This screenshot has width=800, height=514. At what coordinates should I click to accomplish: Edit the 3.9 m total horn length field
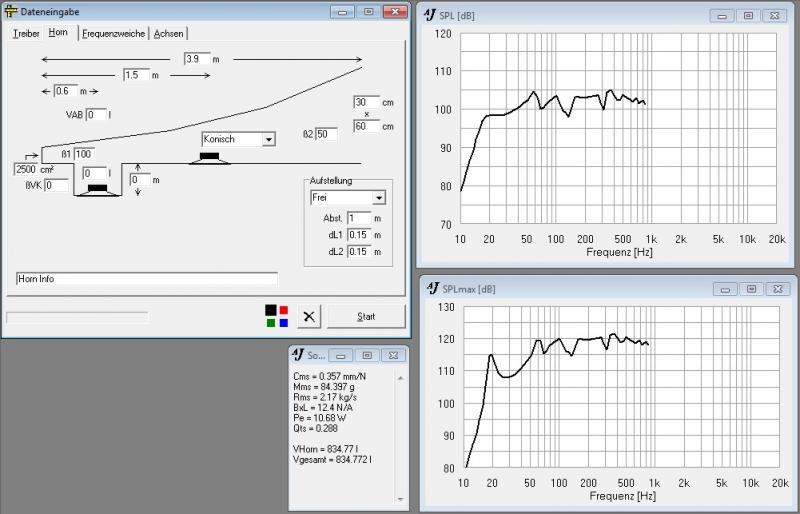point(197,59)
